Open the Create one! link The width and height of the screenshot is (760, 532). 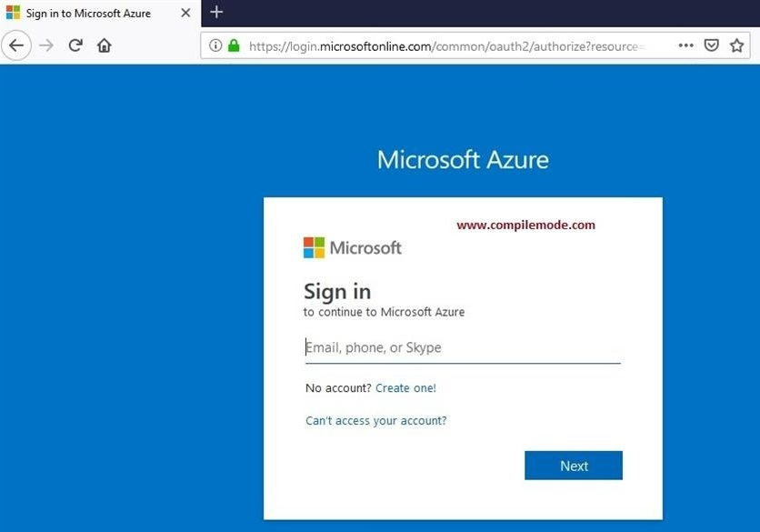click(x=405, y=387)
